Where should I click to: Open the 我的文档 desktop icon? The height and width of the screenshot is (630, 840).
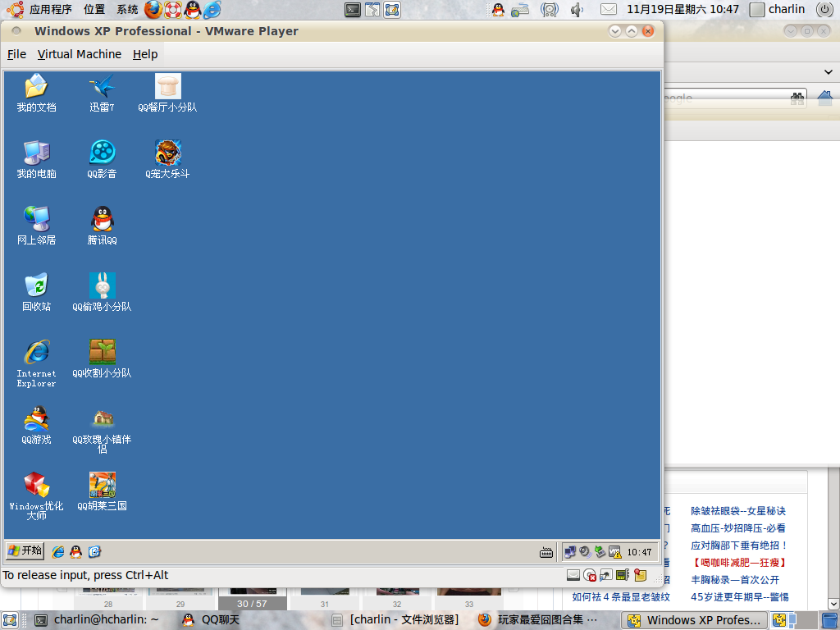[36, 93]
